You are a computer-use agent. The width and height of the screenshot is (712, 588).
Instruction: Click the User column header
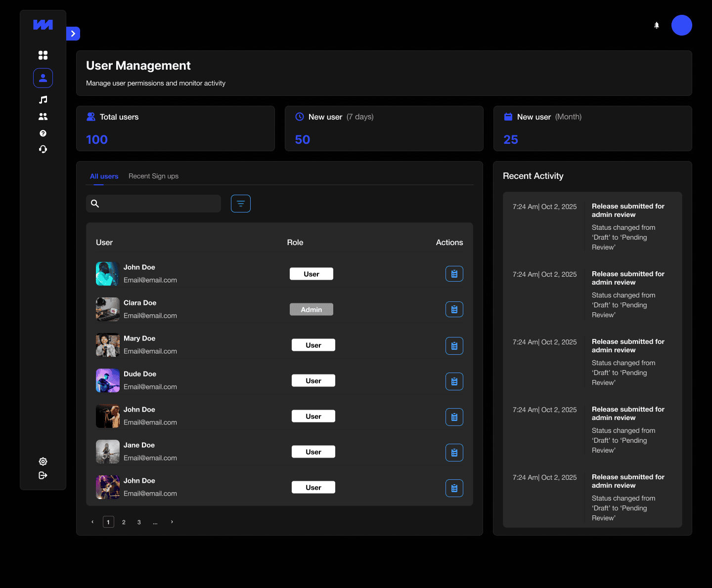tap(104, 243)
